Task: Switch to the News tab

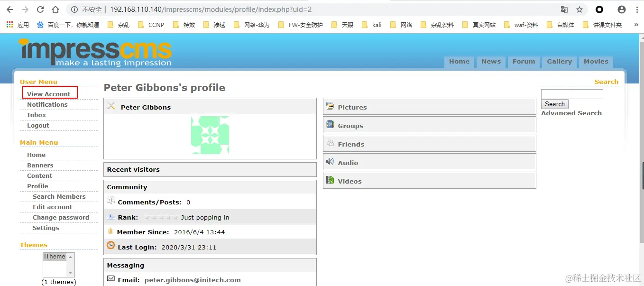Action: click(491, 62)
